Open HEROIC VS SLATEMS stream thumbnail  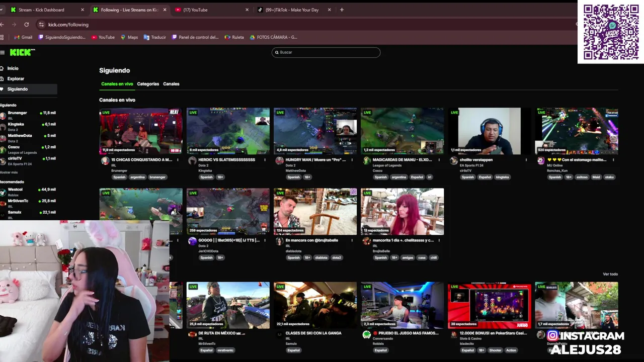(228, 131)
